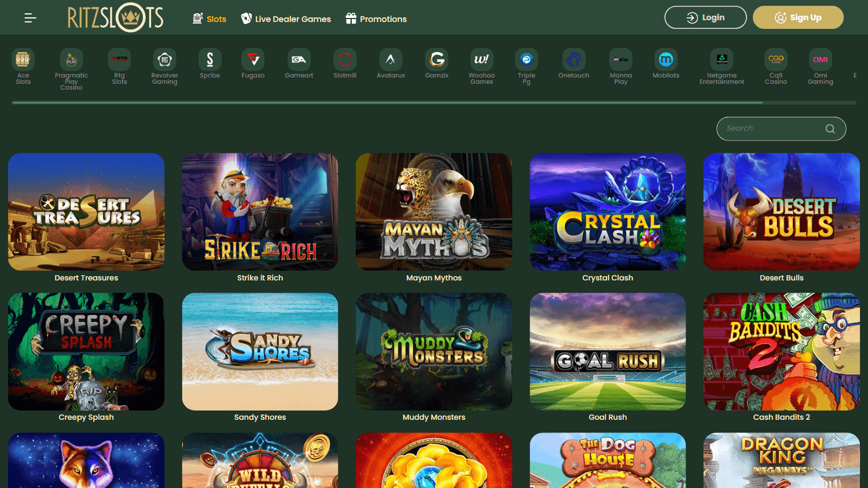Select the Spribe provider icon

click(x=209, y=59)
